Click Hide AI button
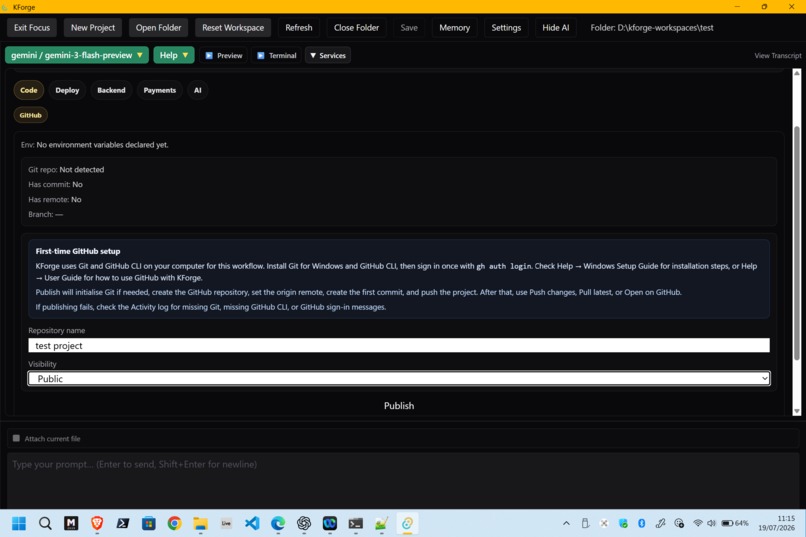 pyautogui.click(x=556, y=28)
